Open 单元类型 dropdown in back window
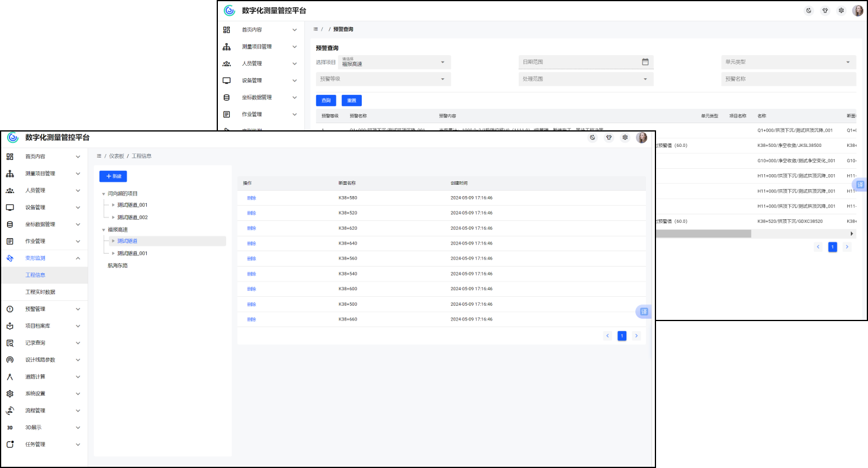This screenshot has height=468, width=868. (x=789, y=62)
